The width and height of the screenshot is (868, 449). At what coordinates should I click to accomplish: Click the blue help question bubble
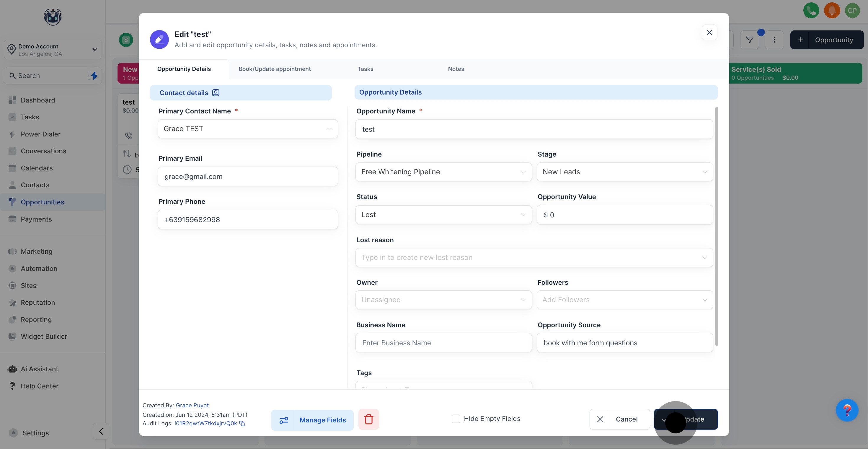[846, 410]
